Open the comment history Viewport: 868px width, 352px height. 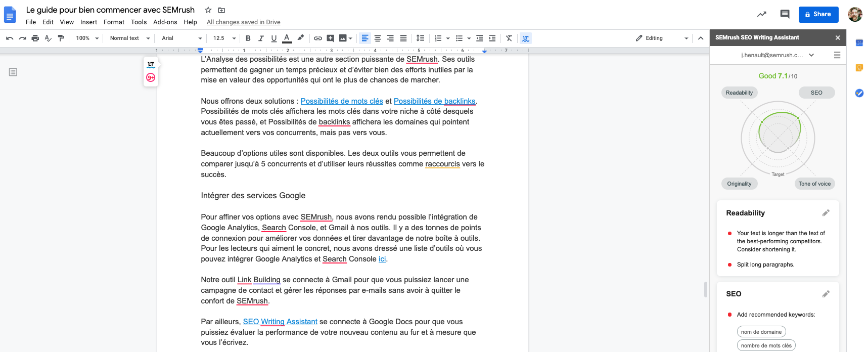[x=785, y=14]
